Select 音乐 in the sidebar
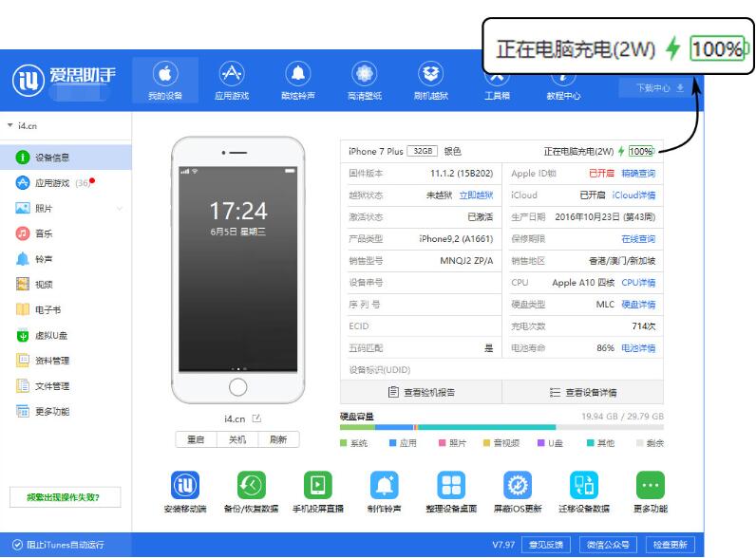 click(x=44, y=233)
